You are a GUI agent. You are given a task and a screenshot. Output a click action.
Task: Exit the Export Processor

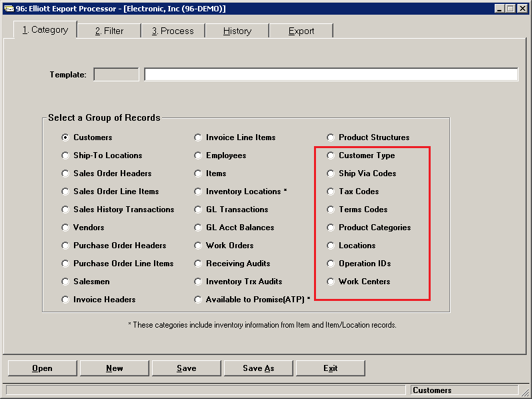coord(331,368)
